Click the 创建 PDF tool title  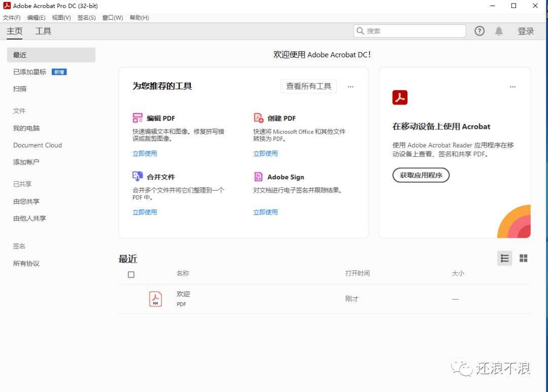point(282,119)
